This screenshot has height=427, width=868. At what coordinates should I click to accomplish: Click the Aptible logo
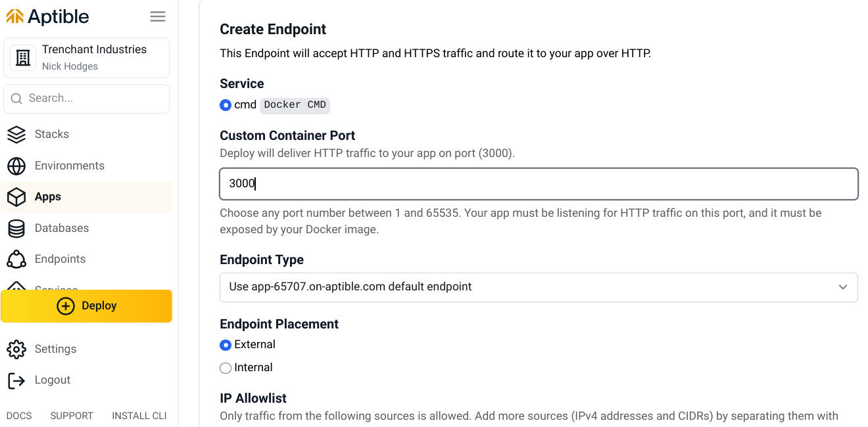pyautogui.click(x=47, y=16)
